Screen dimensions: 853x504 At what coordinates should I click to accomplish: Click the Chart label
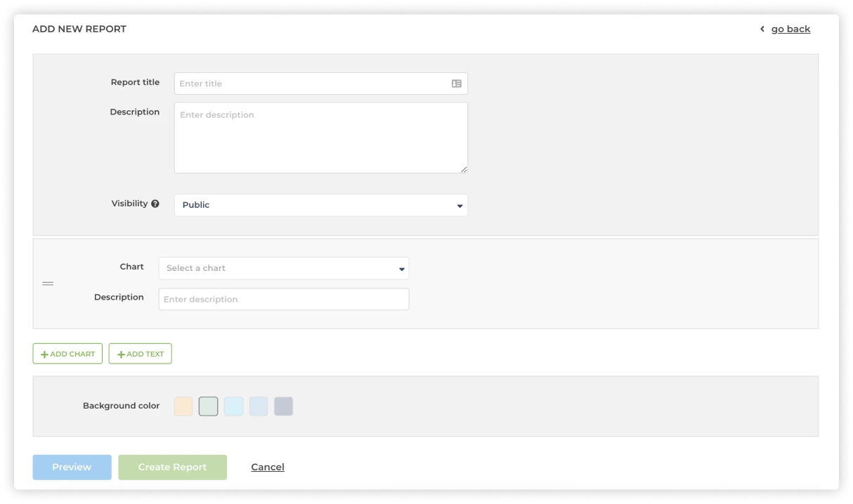(x=132, y=267)
